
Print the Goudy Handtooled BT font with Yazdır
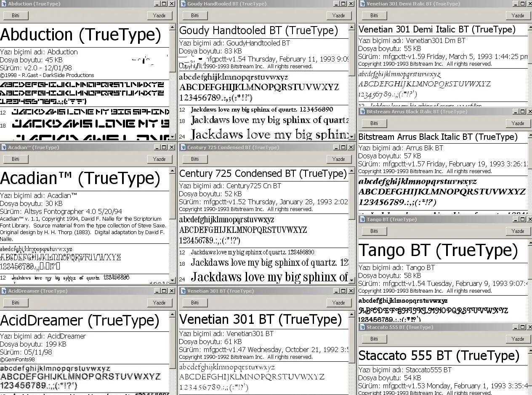339,16
